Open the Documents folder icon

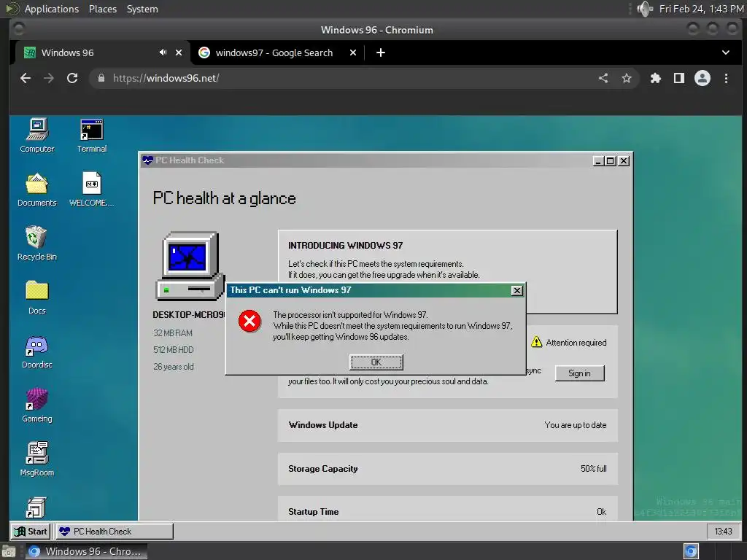(37, 189)
